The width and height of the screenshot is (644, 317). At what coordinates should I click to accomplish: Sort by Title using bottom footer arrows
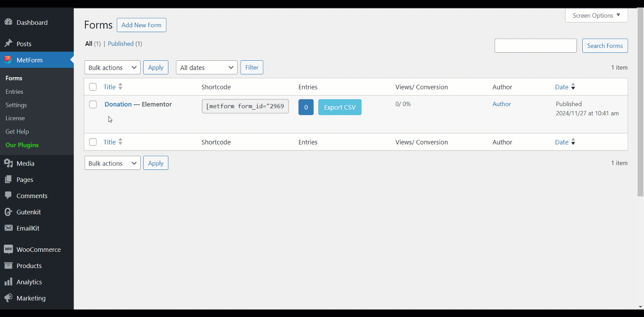point(120,142)
